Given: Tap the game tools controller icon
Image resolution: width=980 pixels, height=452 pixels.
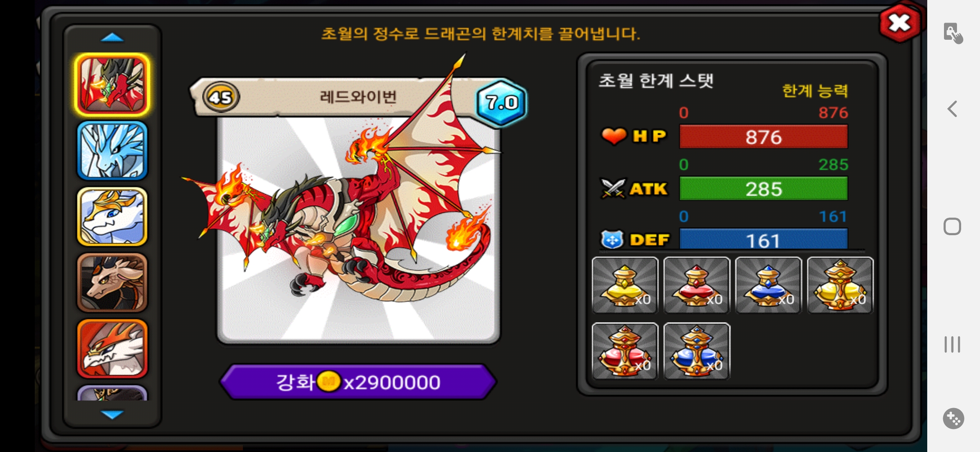Looking at the screenshot, I should [953, 418].
